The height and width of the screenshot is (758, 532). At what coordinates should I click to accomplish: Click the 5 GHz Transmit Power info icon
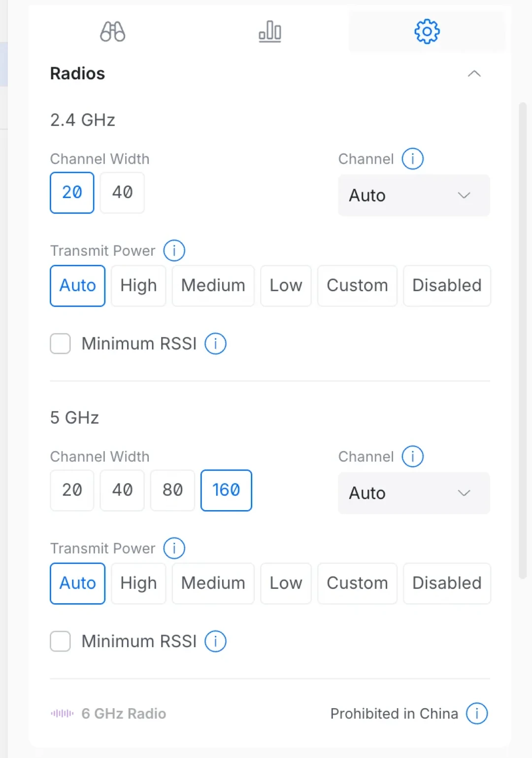tap(174, 548)
